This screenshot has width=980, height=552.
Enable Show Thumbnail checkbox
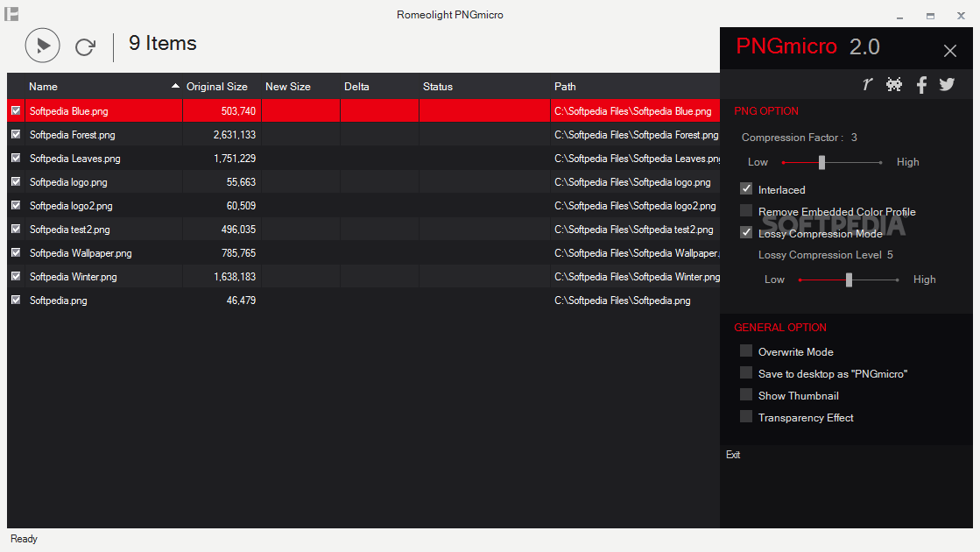(x=746, y=394)
